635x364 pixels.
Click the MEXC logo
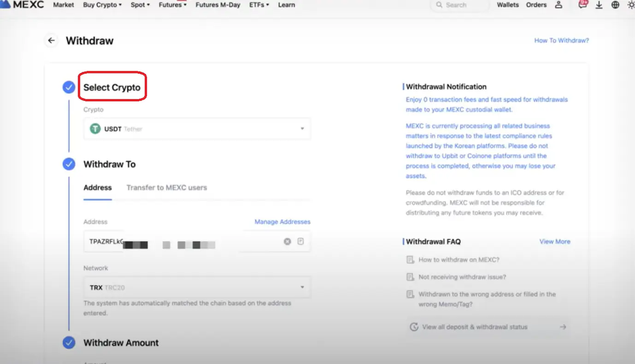point(22,5)
